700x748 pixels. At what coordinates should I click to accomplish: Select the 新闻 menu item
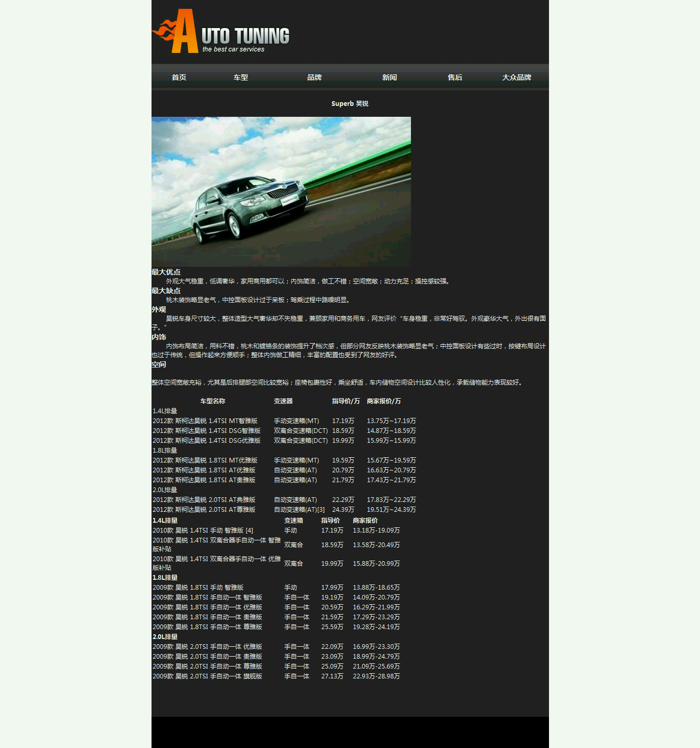click(390, 77)
